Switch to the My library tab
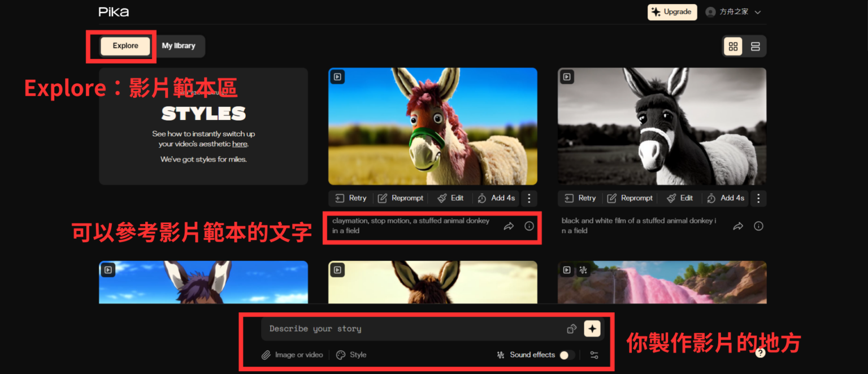 pos(179,46)
